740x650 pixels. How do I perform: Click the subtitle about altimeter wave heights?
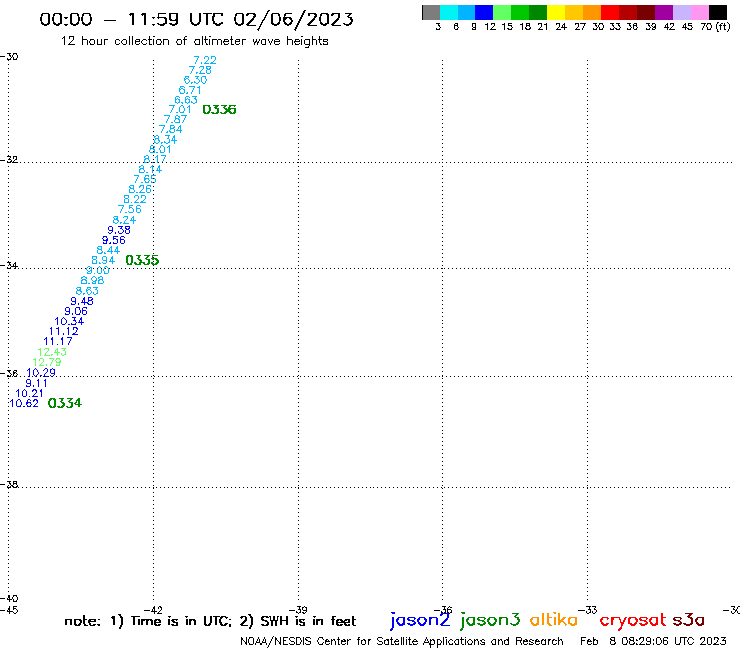[194, 41]
